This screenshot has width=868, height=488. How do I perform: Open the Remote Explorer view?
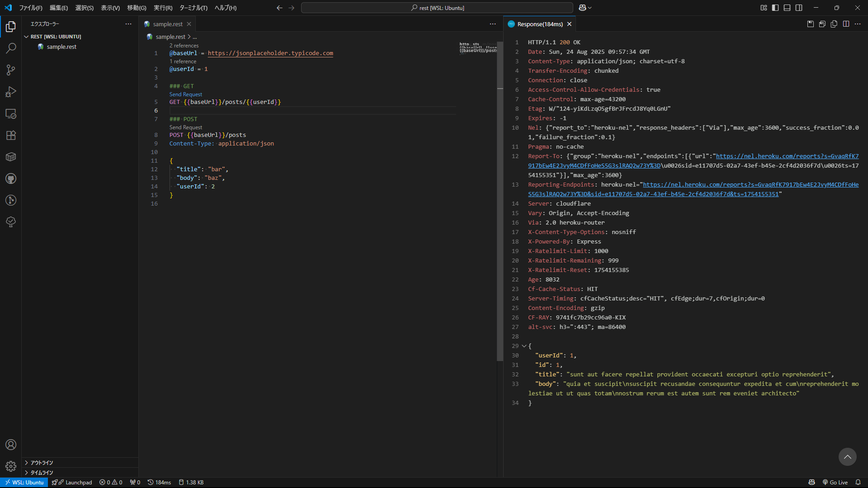[11, 114]
